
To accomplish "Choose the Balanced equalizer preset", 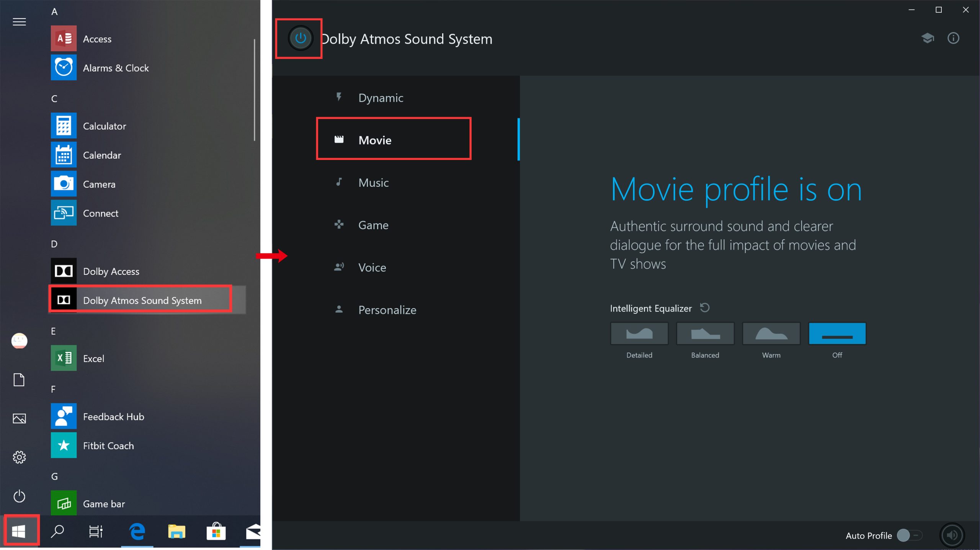I will [x=705, y=334].
